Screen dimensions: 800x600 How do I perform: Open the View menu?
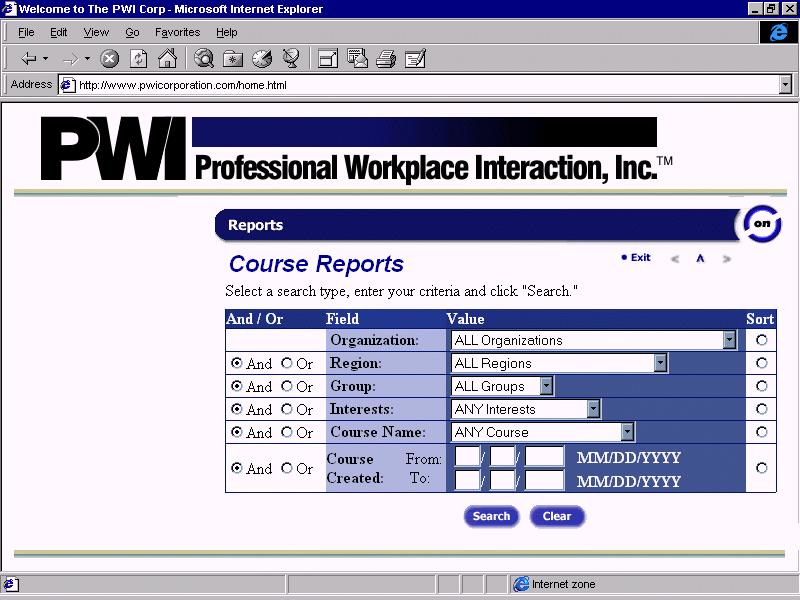click(x=96, y=32)
